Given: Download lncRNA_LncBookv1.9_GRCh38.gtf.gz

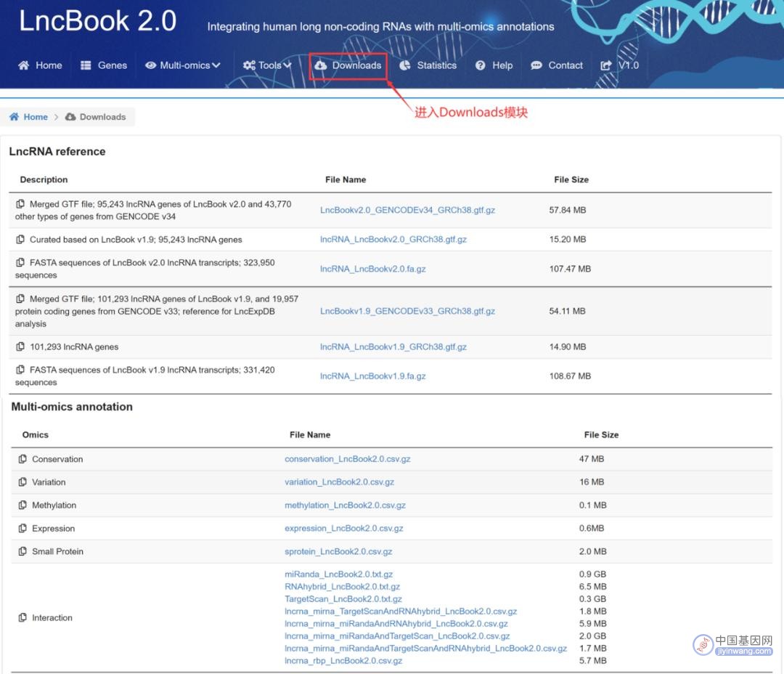Looking at the screenshot, I should pos(393,346).
